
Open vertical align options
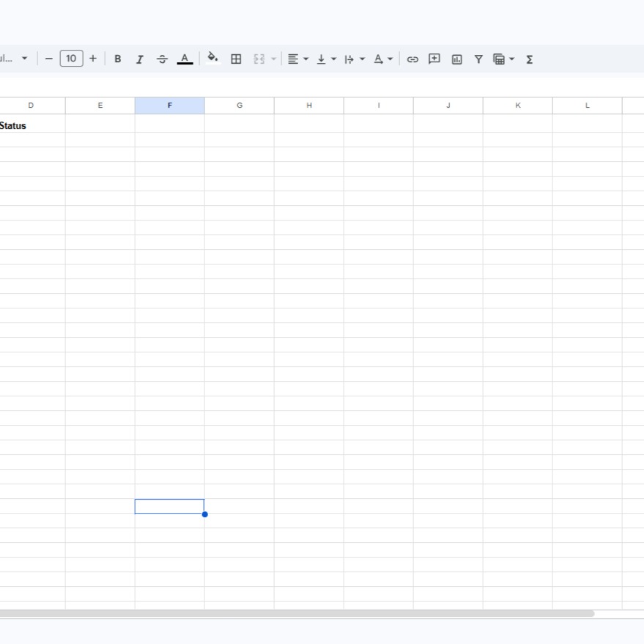click(x=321, y=59)
